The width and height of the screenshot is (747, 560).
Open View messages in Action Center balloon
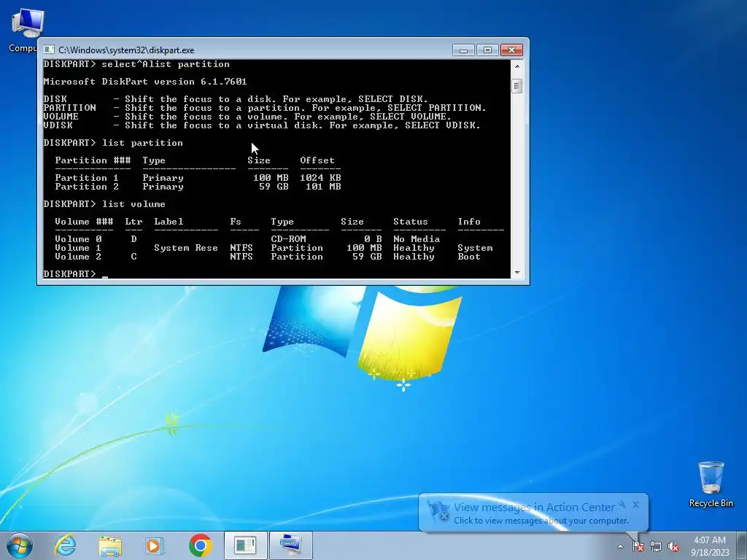coord(534,507)
